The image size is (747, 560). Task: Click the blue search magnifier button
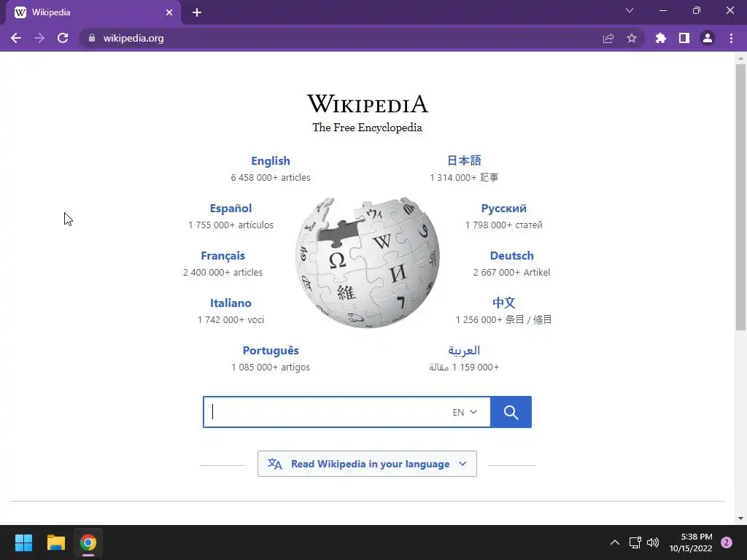511,412
